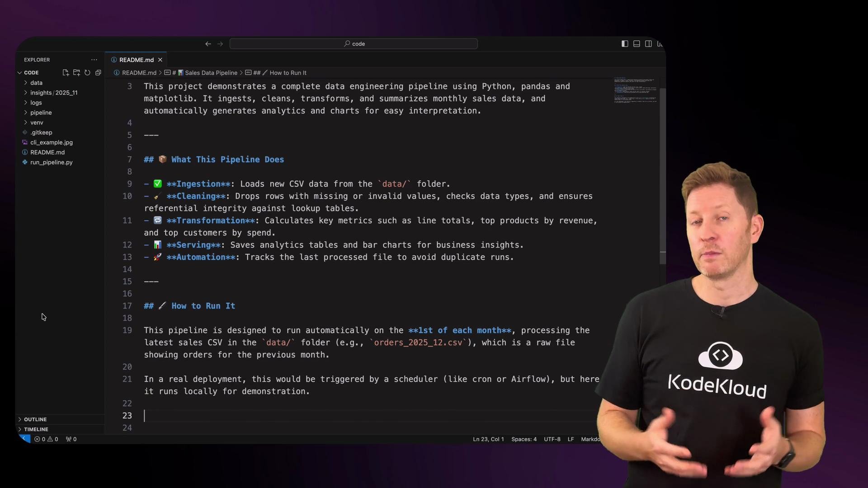Click the 'How to Run It' heading text

click(x=203, y=306)
